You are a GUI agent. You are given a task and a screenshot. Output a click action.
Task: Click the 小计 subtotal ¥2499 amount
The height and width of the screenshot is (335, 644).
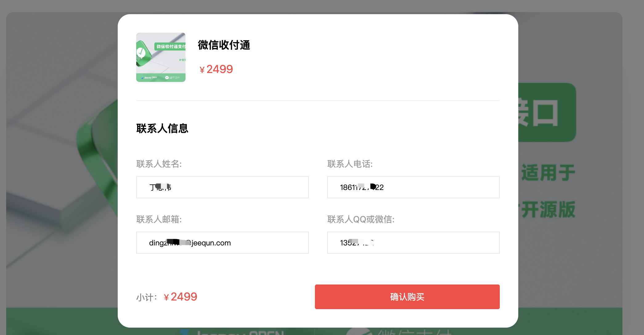click(x=181, y=297)
